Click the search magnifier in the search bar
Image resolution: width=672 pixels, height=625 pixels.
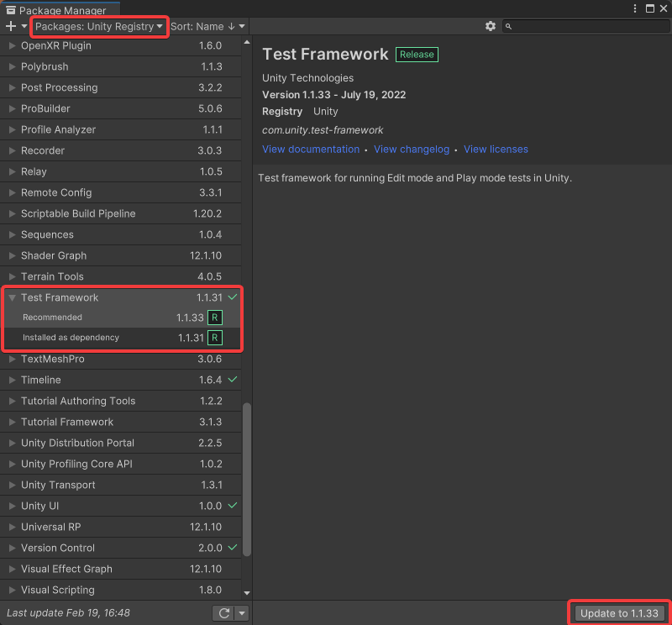point(508,26)
